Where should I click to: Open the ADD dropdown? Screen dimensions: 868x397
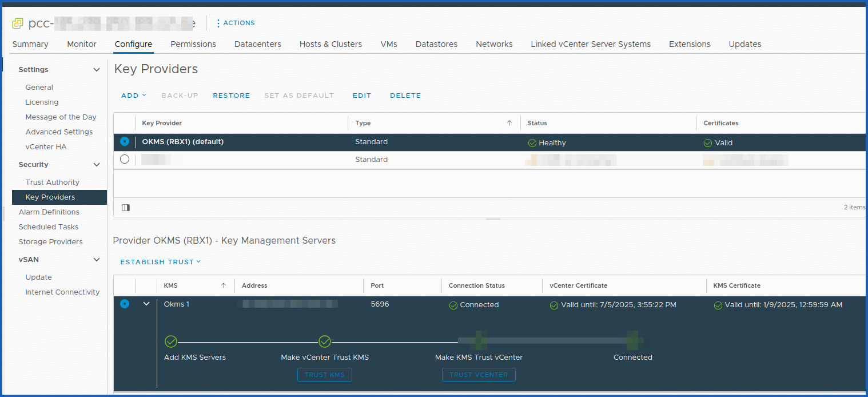click(x=133, y=95)
